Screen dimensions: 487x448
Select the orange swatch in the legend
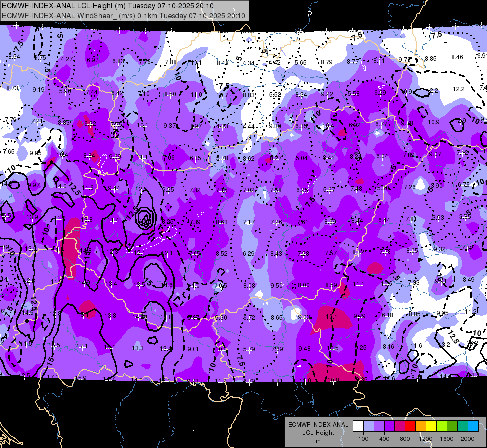click(x=421, y=426)
